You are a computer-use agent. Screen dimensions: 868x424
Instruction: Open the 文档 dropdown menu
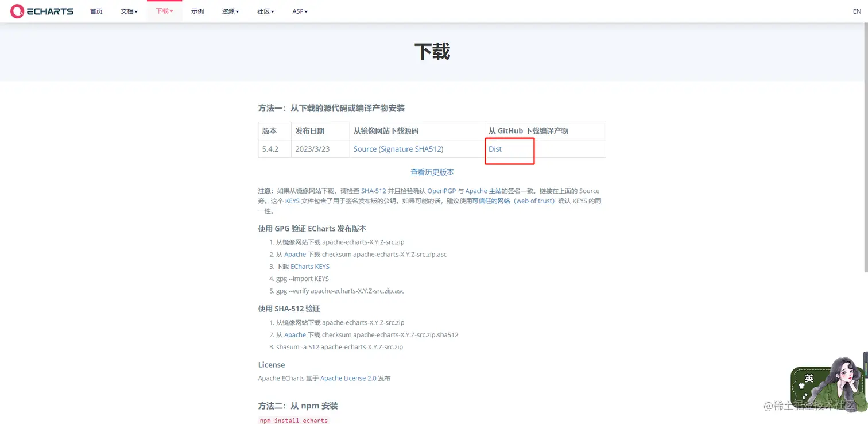[x=129, y=11]
